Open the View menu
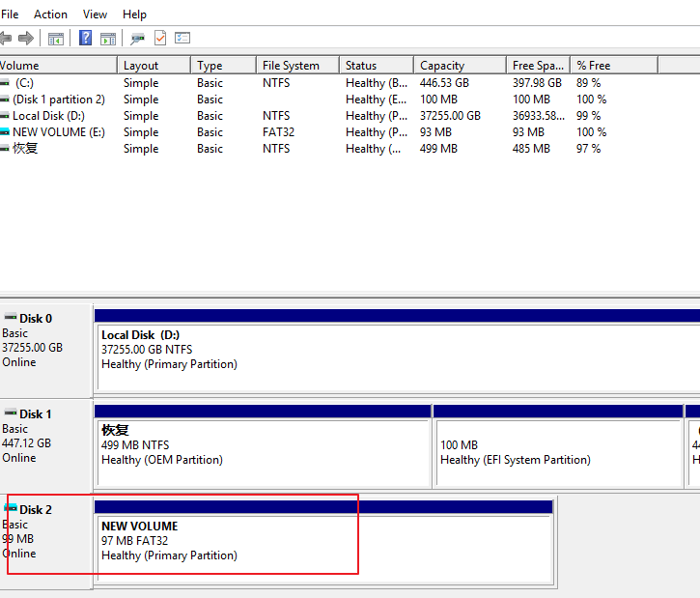Image resolution: width=700 pixels, height=598 pixels. click(x=96, y=14)
